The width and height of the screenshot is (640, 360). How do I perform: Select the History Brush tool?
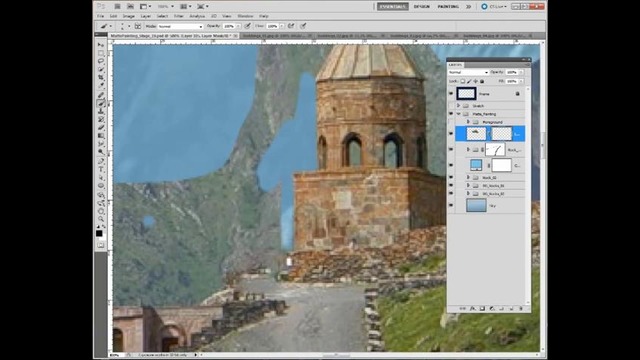point(101,120)
